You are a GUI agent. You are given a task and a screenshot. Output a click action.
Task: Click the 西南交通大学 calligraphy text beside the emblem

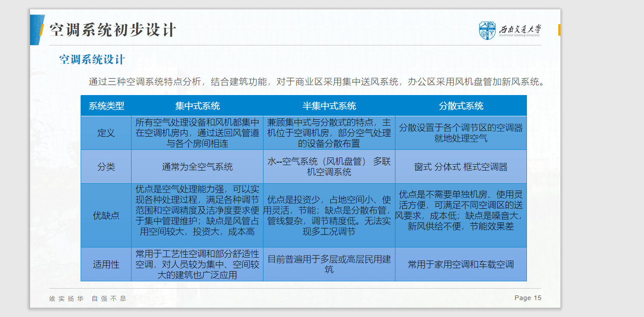pos(520,29)
